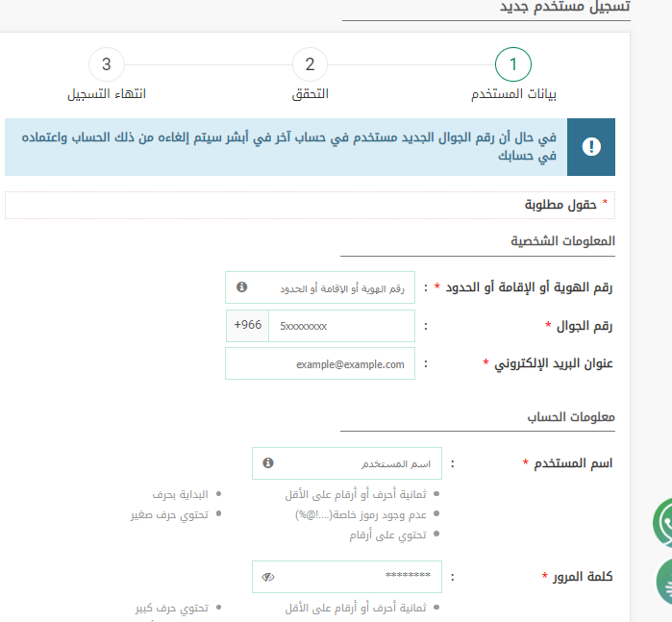Select step 2 verification circle
Screen dimensions: 672x622
click(x=310, y=64)
